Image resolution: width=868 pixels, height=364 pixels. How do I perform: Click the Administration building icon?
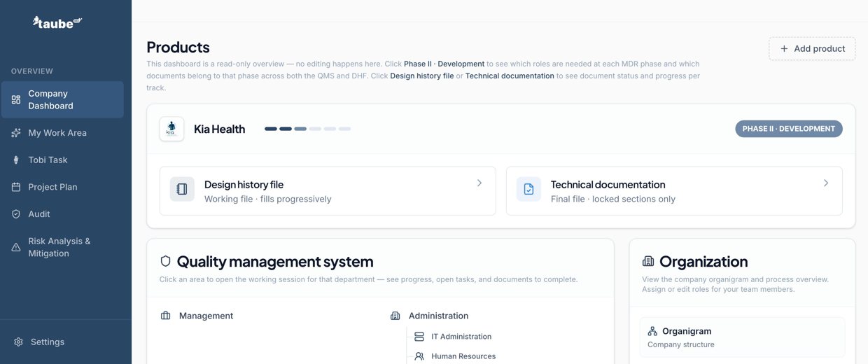tap(395, 316)
